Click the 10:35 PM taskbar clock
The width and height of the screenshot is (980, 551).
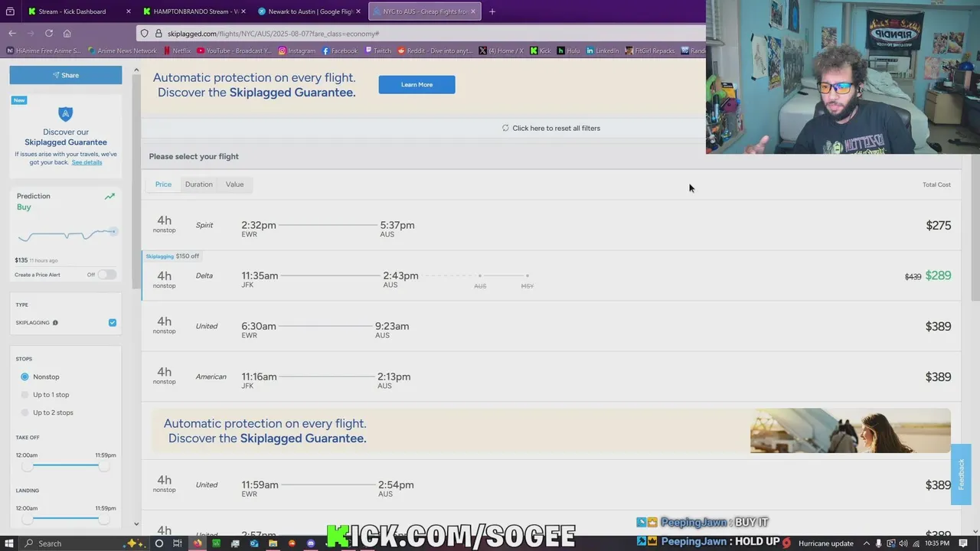point(937,543)
